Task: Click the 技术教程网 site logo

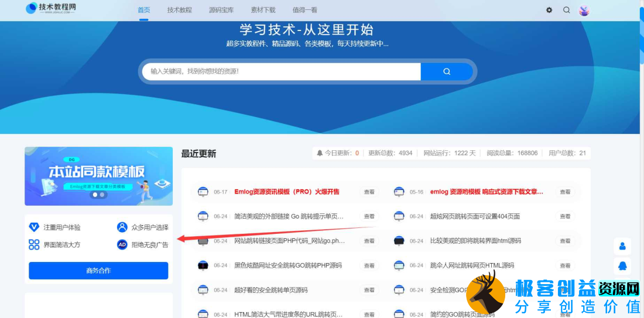Action: [x=50, y=8]
